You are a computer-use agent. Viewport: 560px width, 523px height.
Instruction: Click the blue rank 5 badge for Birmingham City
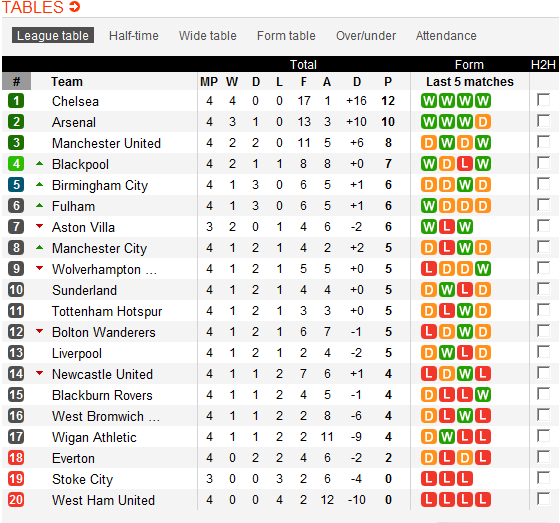click(x=16, y=185)
